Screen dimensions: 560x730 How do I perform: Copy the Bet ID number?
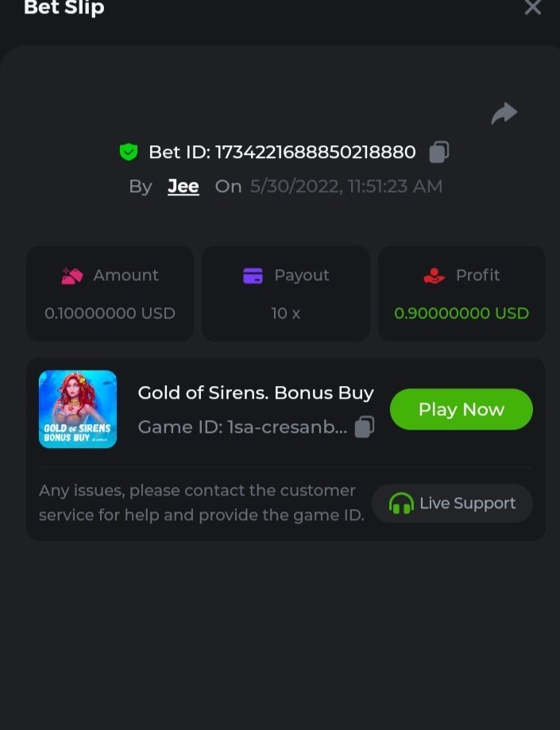tap(439, 152)
